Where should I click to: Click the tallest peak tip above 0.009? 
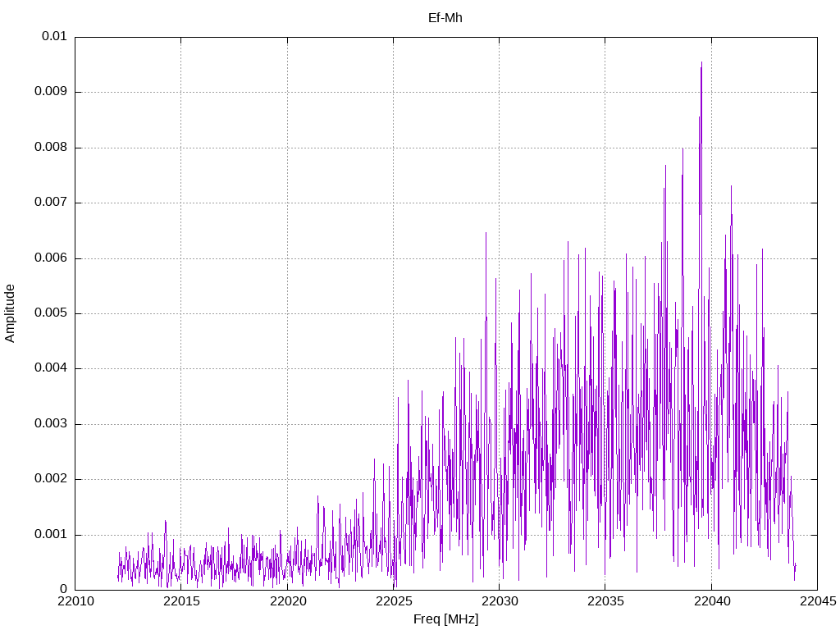[x=701, y=63]
